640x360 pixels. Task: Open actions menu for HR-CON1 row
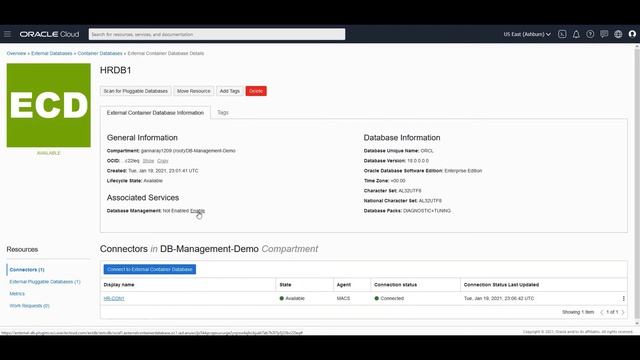[x=623, y=298]
